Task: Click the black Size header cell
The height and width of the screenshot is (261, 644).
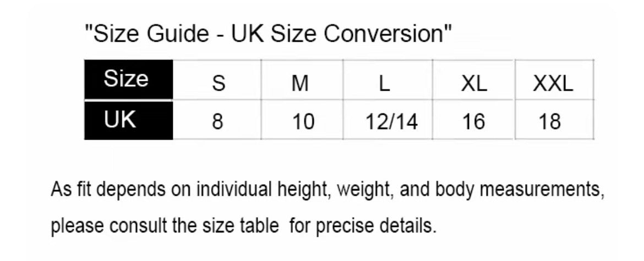Action: point(129,80)
